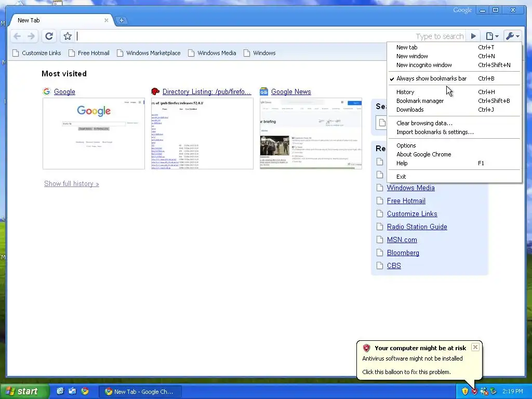Open Free Hotmail link in sidebar list
The height and width of the screenshot is (399, 532).
[x=406, y=201]
